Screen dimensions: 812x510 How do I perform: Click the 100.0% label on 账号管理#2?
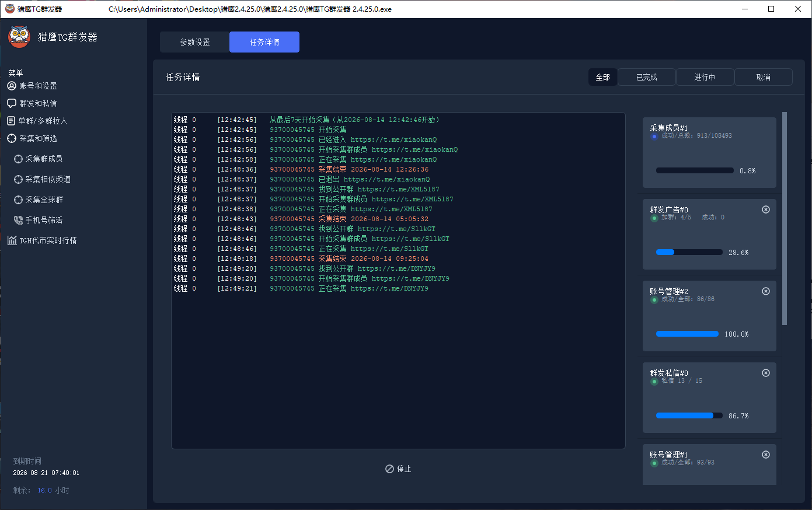pyautogui.click(x=737, y=334)
